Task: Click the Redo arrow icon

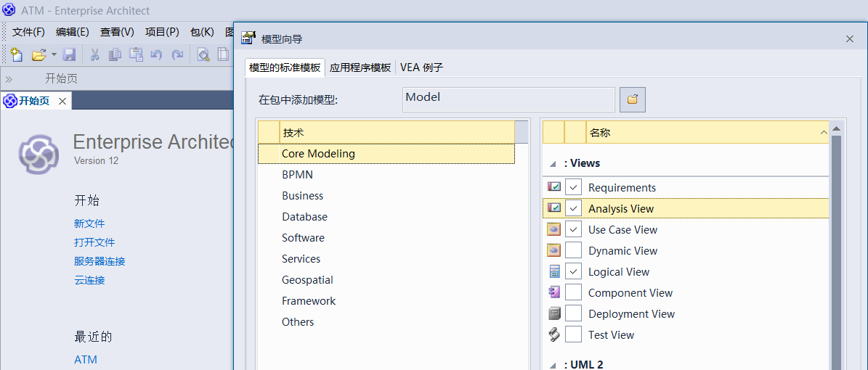Action: [x=177, y=54]
